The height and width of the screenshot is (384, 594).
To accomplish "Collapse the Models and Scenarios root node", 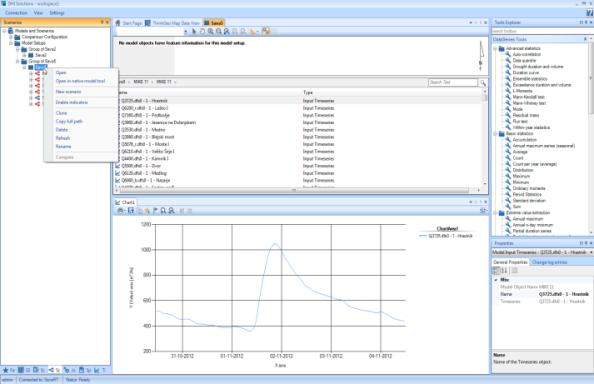I will pos(5,31).
